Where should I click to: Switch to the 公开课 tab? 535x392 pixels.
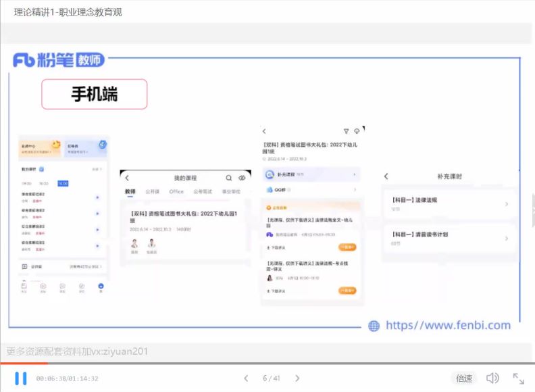click(x=152, y=191)
